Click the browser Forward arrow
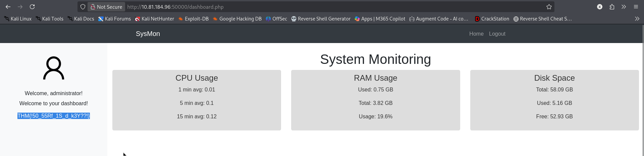The width and height of the screenshot is (644, 156). pyautogui.click(x=20, y=7)
